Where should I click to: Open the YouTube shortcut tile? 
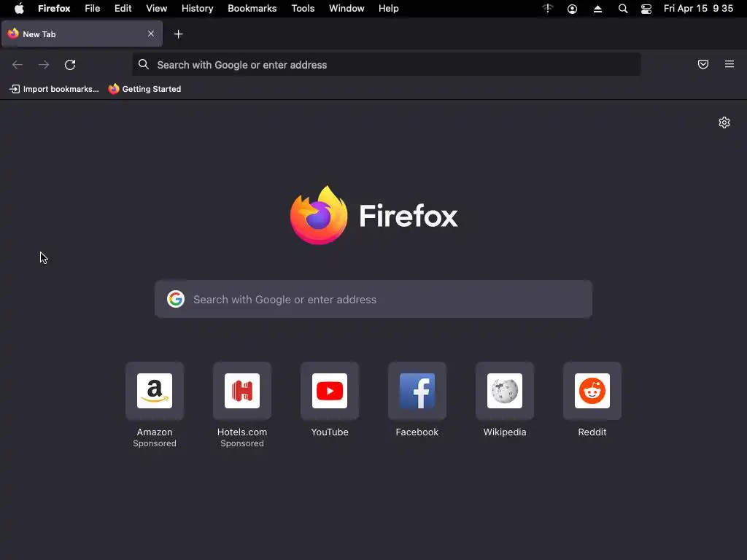pos(330,391)
